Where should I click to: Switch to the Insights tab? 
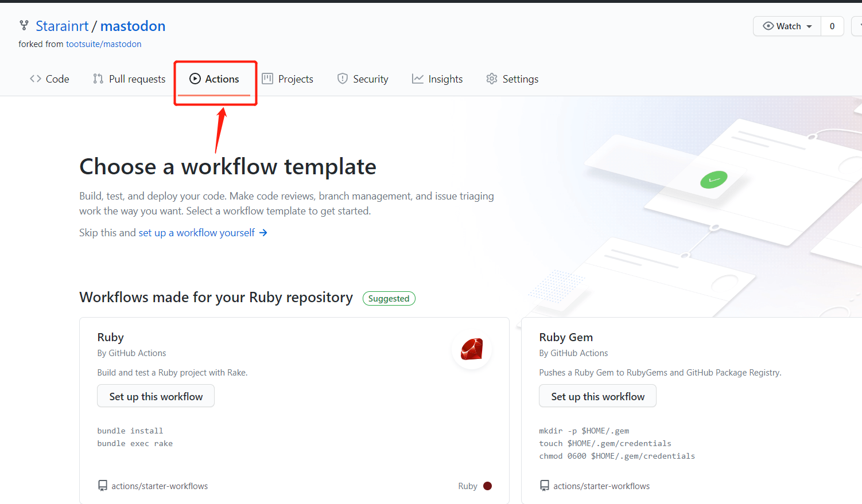pos(437,79)
